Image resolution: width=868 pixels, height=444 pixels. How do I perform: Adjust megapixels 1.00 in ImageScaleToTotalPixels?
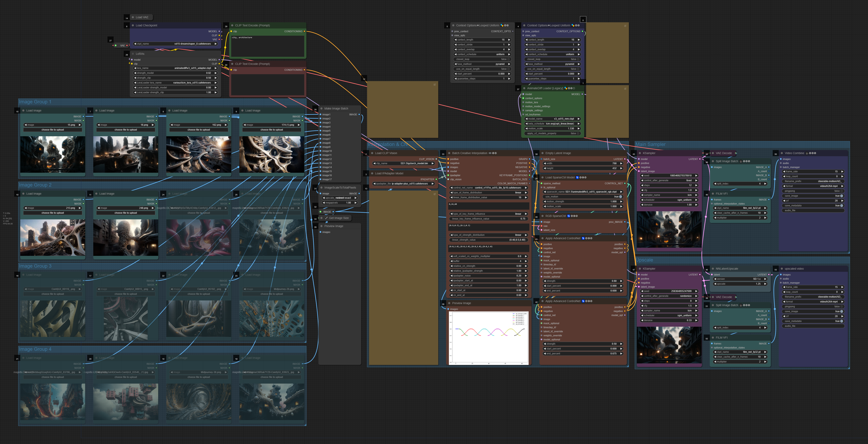click(x=340, y=203)
